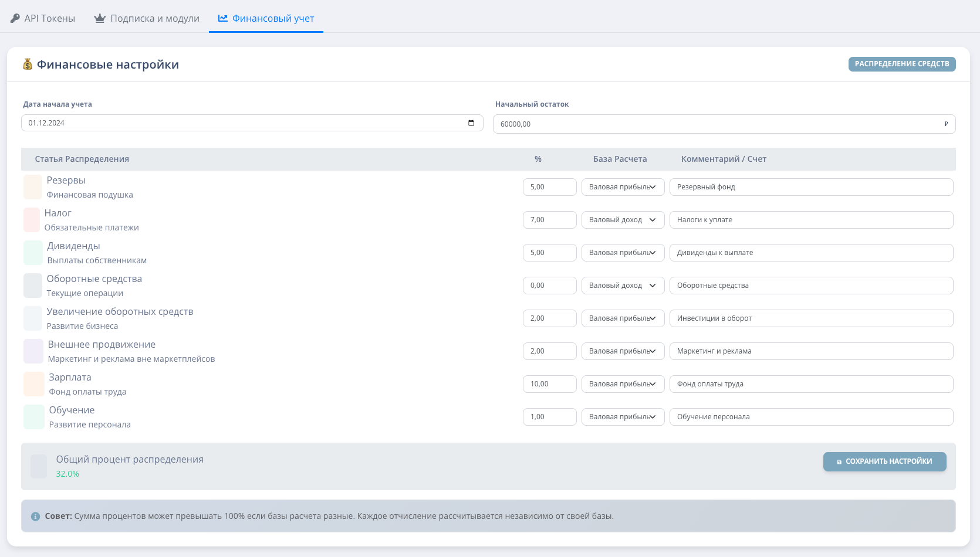
Task: Click the Налог category color icon
Action: point(32,220)
